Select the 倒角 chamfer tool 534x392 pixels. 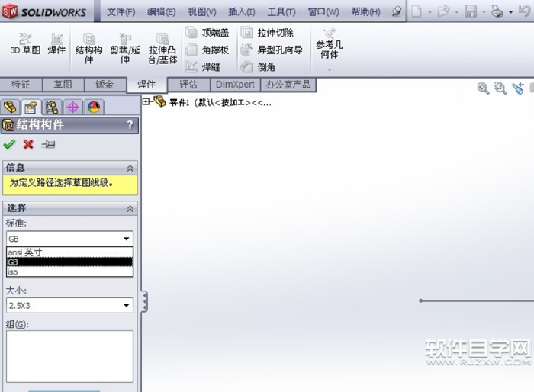tap(258, 67)
